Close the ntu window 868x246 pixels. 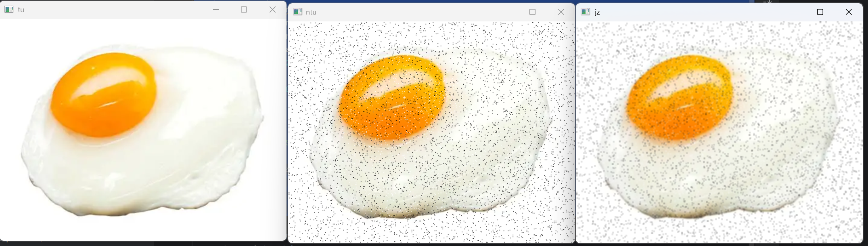click(561, 12)
